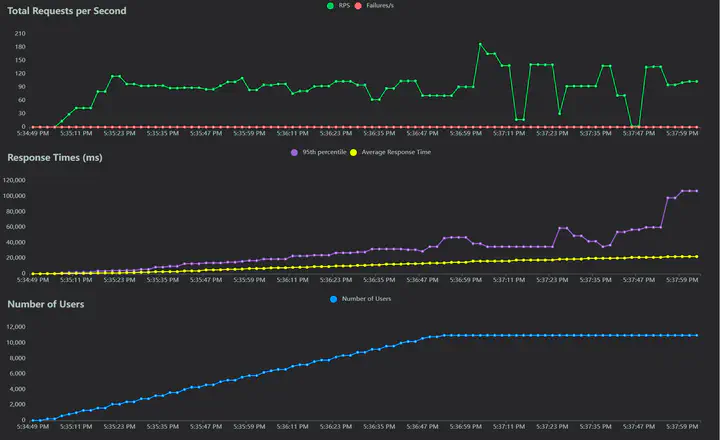Viewport: 720px width, 440px height.
Task: Toggle the blue Number of Users legend item
Action: coord(332,298)
